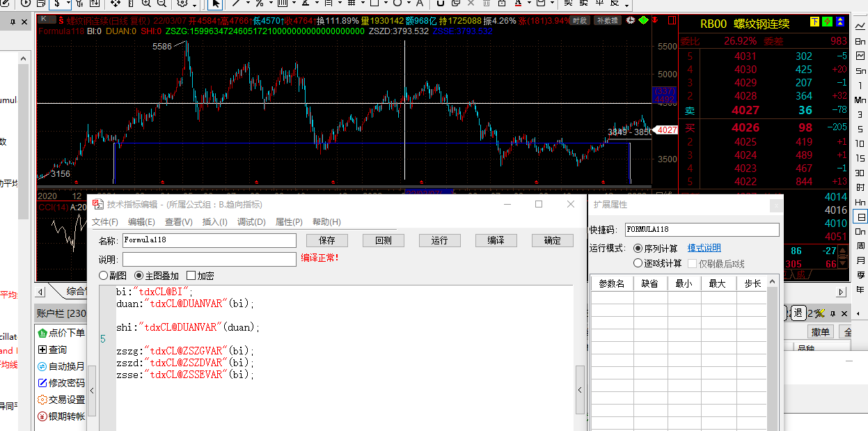Click the 编译 button
Viewport: 868px width, 431px height.
[x=496, y=240]
